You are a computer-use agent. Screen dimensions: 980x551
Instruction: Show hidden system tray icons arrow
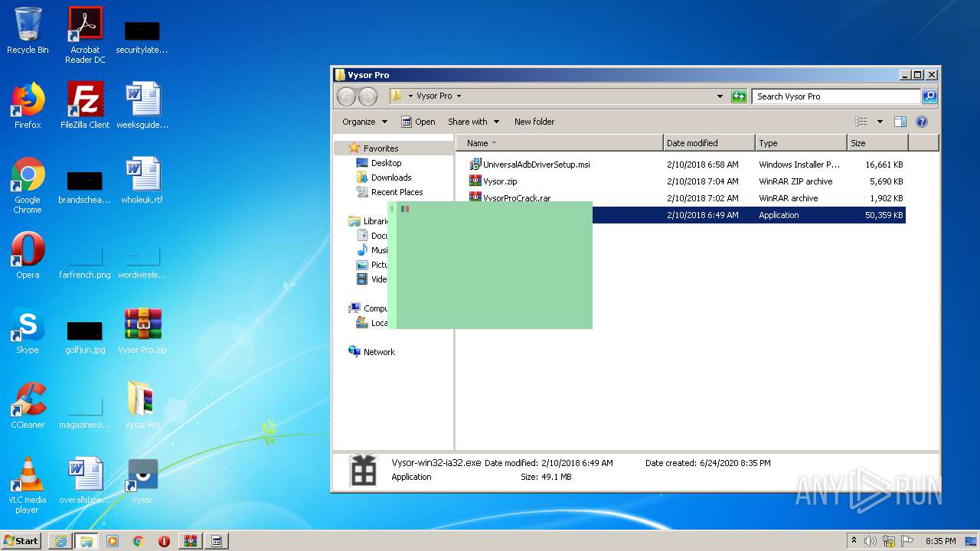click(854, 541)
